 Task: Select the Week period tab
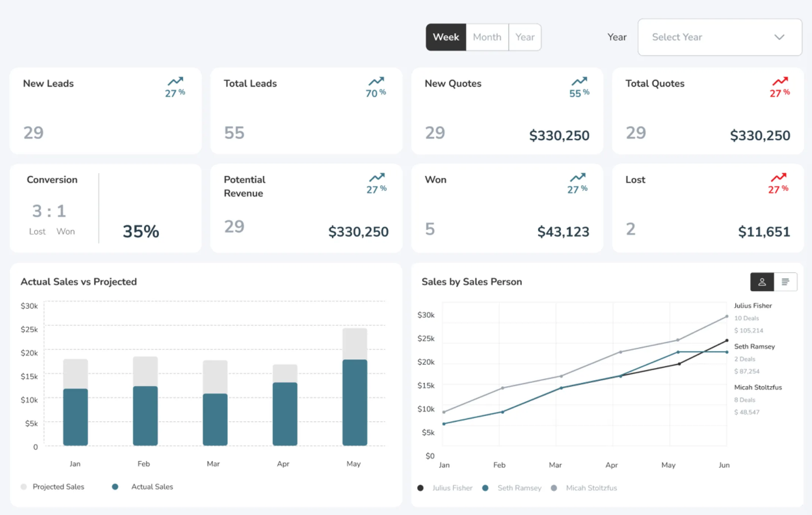pos(446,37)
